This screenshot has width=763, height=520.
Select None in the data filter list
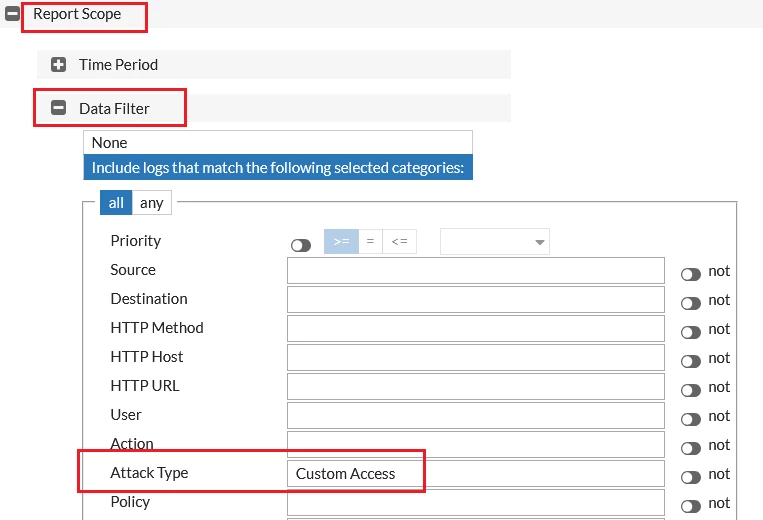[x=278, y=143]
